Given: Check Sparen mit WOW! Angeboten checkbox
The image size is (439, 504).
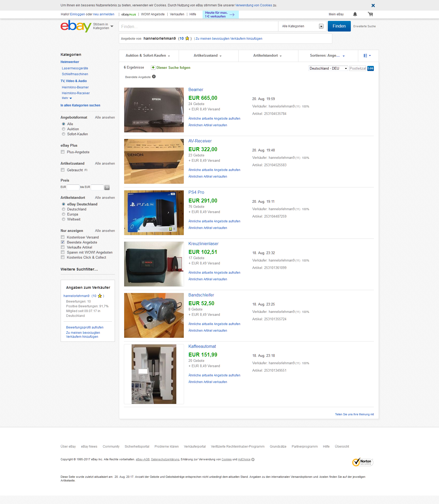Looking at the screenshot, I should pos(63,252).
